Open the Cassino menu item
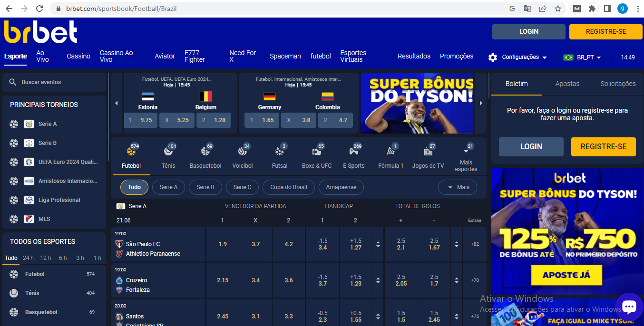The width and height of the screenshot is (644, 326). (x=78, y=56)
